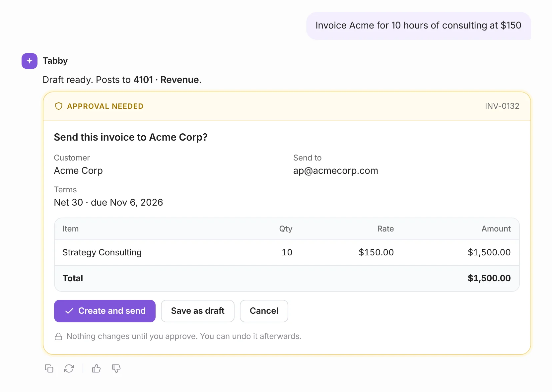Click the customer value Acme Corp

coord(78,171)
